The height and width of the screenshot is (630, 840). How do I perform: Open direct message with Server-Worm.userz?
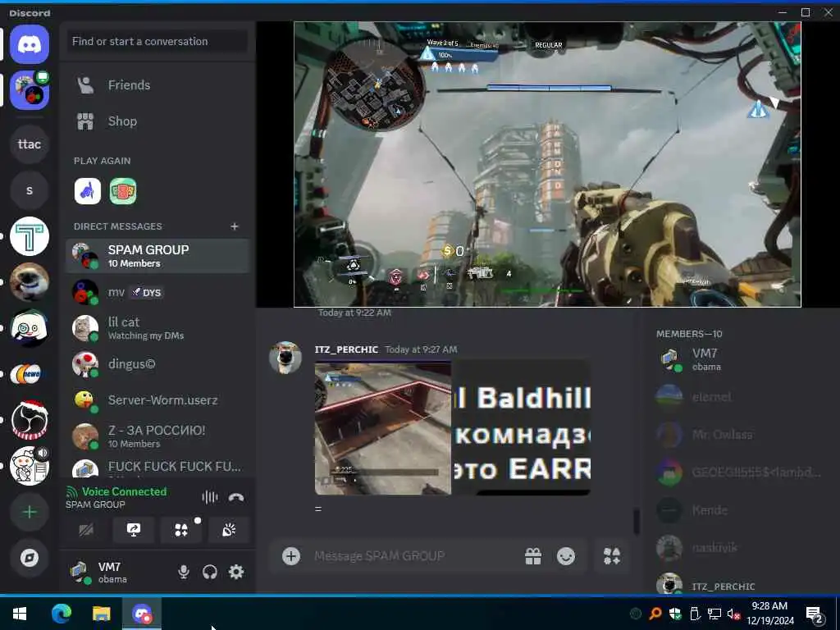(x=157, y=400)
